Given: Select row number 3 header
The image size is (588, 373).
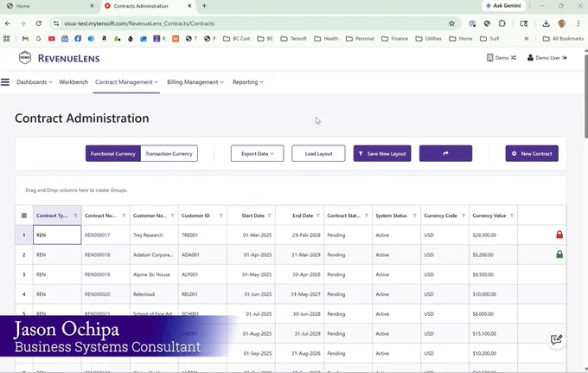Looking at the screenshot, I should coord(24,274).
